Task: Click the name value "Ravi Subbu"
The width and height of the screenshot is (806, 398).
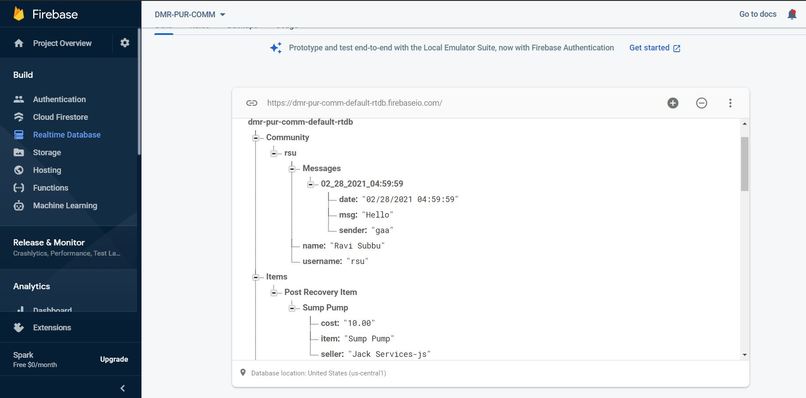Action: (x=357, y=246)
